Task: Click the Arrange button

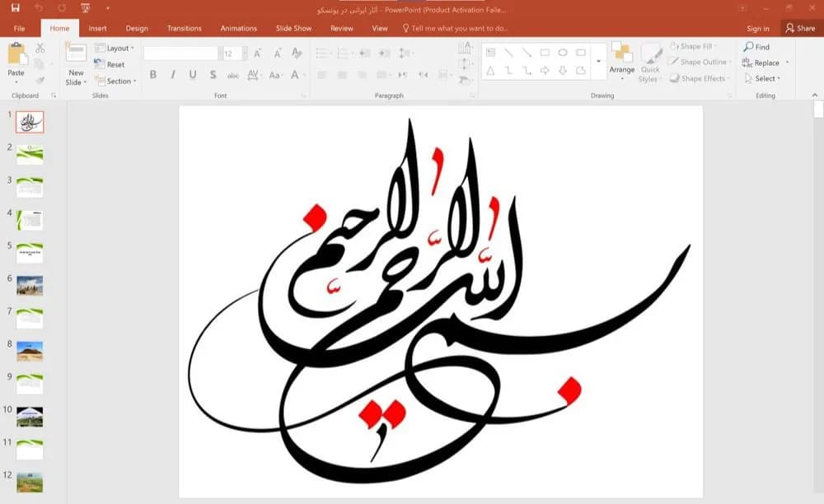Action: (x=621, y=61)
